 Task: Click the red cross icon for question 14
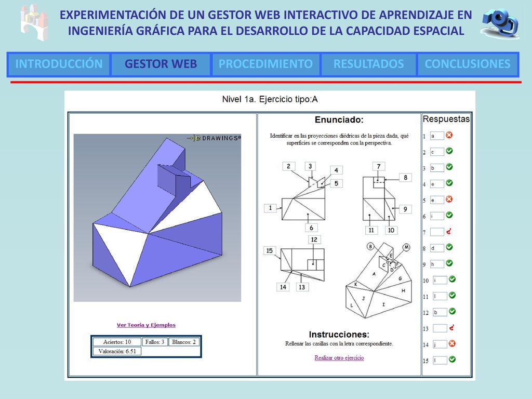[x=453, y=344]
